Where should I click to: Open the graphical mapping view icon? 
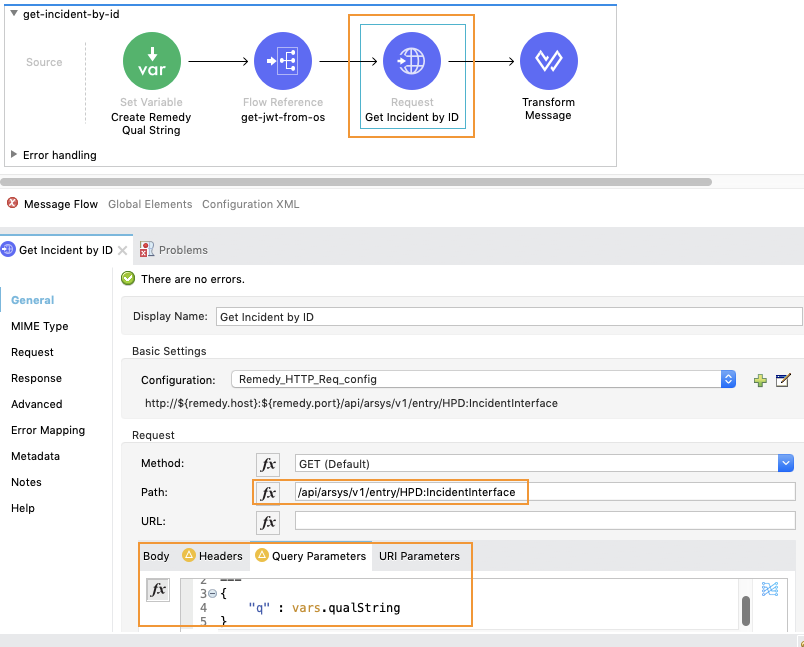[770, 589]
